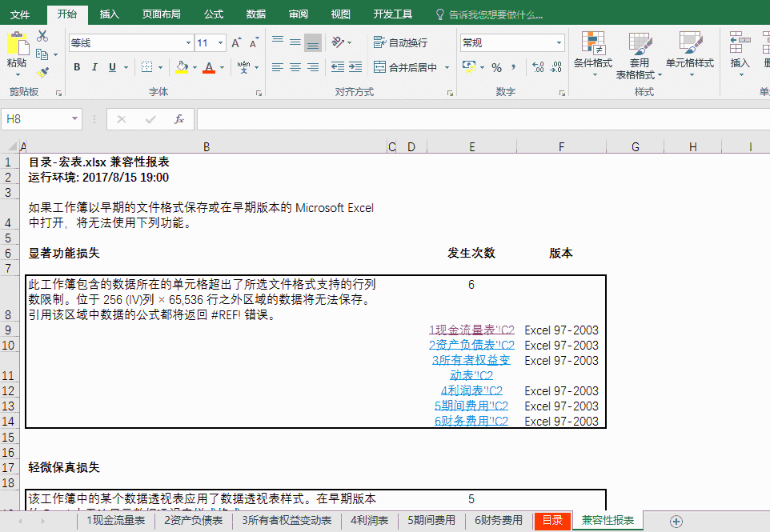770x532 pixels.
Task: Expand the number format dropdown 常规
Action: pyautogui.click(x=559, y=43)
